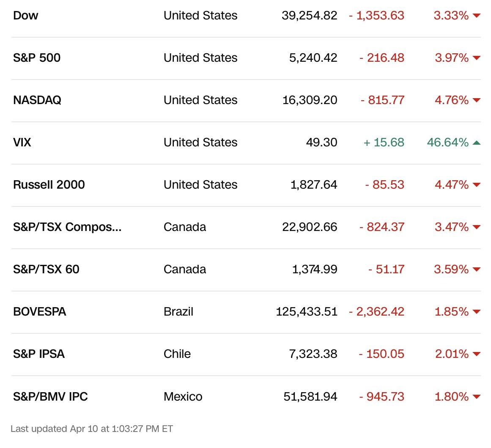Click the Last updated timestamp text
The image size is (491, 448).
[x=92, y=429]
